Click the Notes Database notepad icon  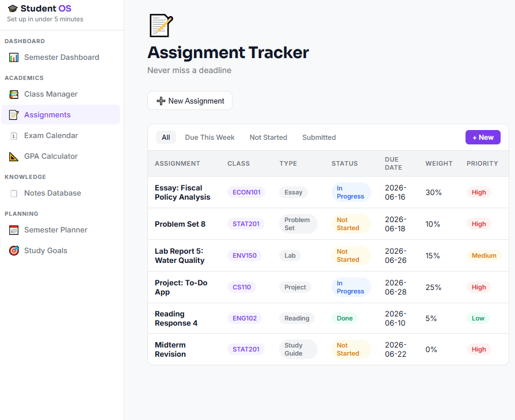point(14,193)
